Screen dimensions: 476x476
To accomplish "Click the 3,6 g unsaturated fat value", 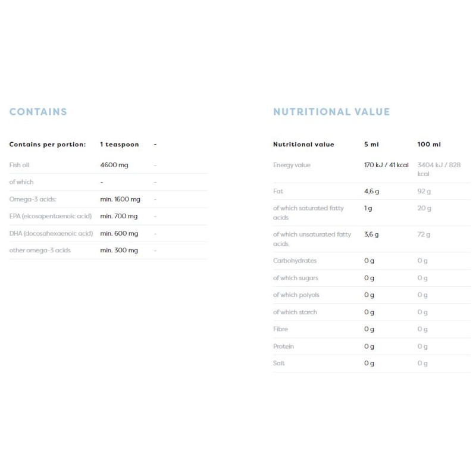I will (371, 234).
